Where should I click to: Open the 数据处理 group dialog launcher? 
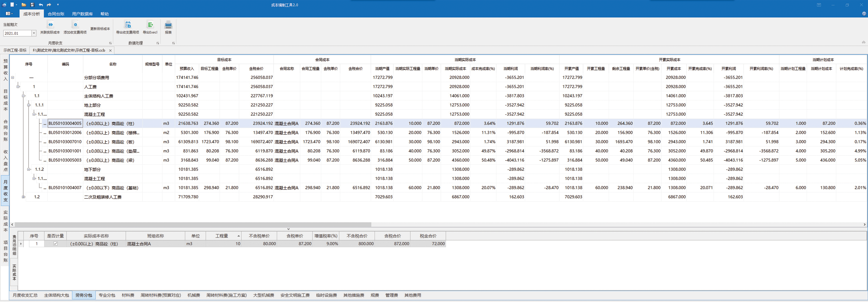click(x=158, y=43)
